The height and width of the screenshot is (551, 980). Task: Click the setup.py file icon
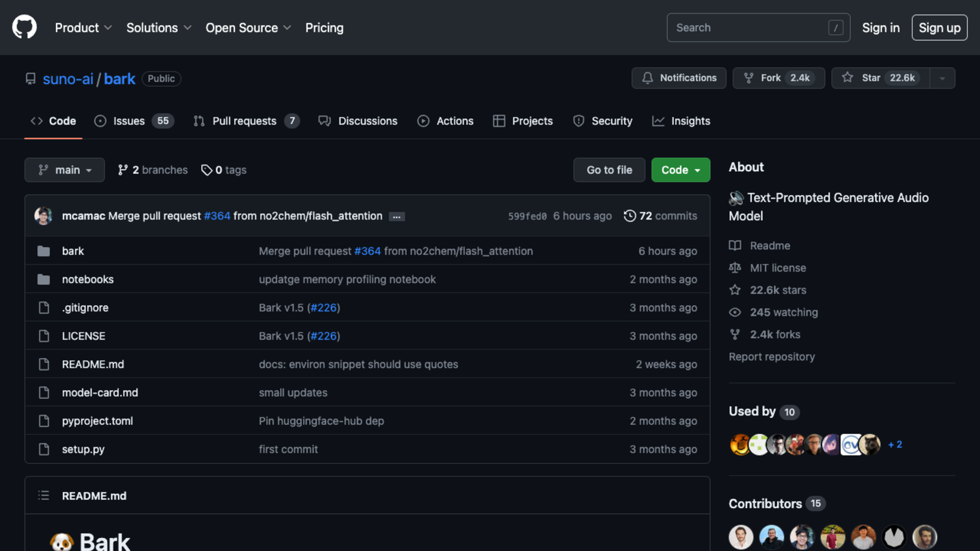[44, 449]
